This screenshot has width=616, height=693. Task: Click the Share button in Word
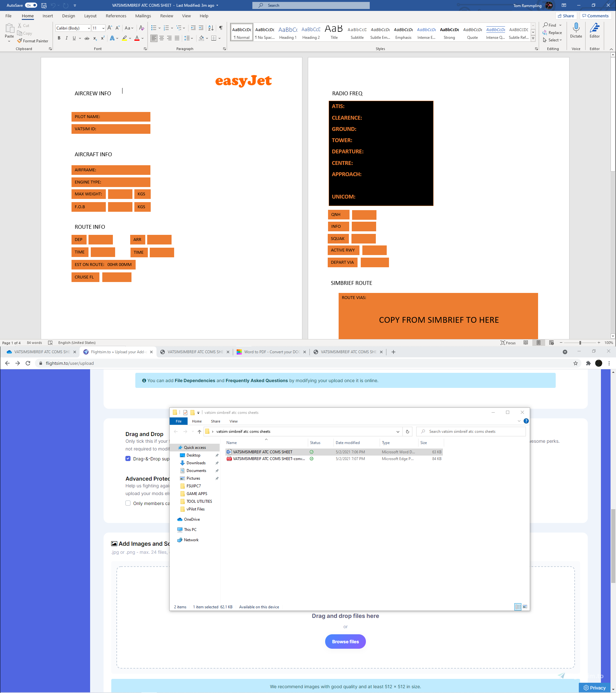[x=566, y=16]
